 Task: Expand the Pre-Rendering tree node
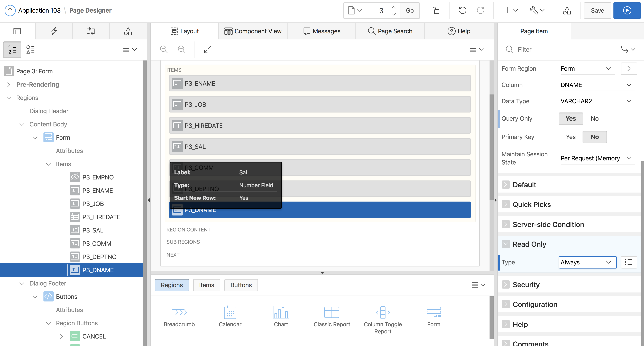9,85
